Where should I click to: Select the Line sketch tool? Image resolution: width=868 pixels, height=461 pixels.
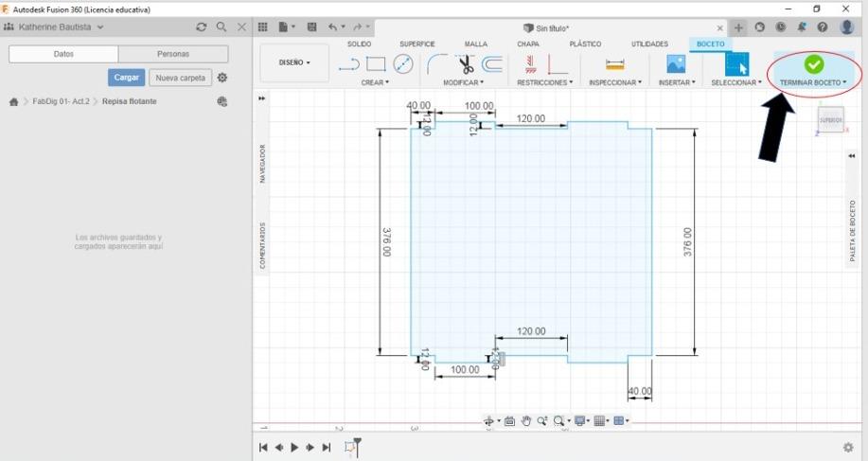pyautogui.click(x=348, y=64)
